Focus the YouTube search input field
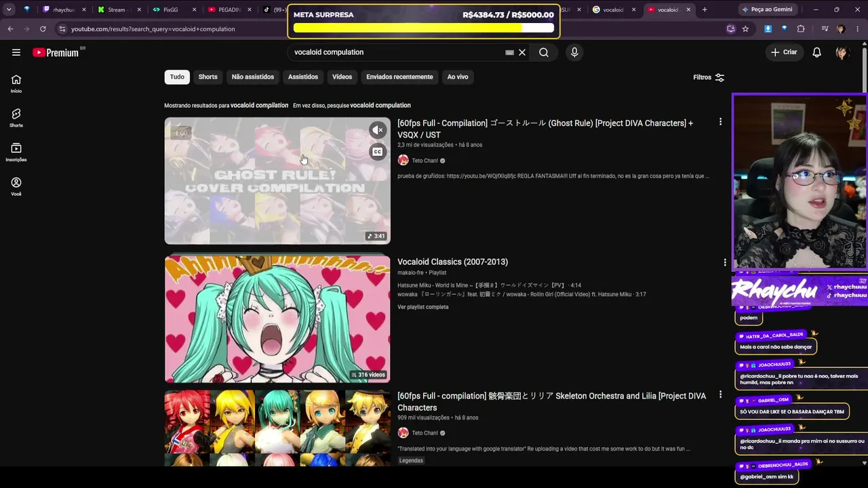 click(x=397, y=52)
